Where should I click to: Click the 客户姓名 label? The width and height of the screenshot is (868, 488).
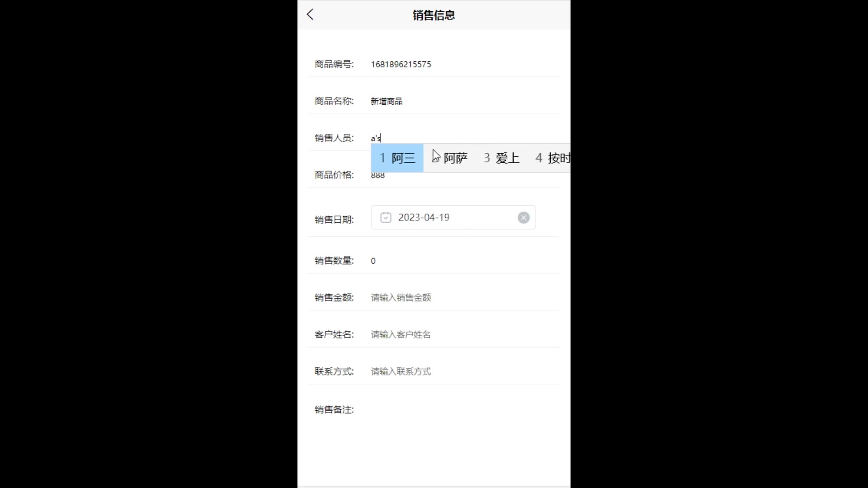(x=334, y=334)
